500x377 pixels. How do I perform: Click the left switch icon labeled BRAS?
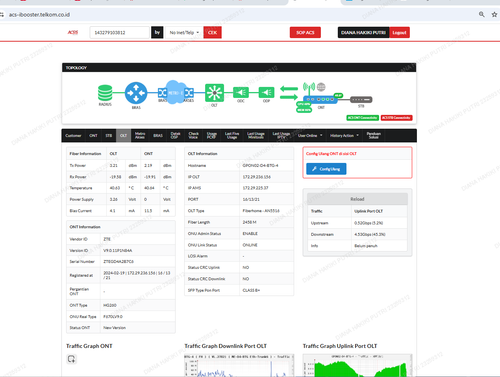point(162,93)
